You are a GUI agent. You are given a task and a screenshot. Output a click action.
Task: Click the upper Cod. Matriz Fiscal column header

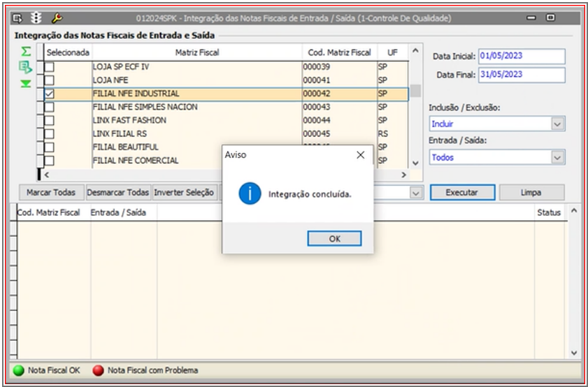pos(340,52)
